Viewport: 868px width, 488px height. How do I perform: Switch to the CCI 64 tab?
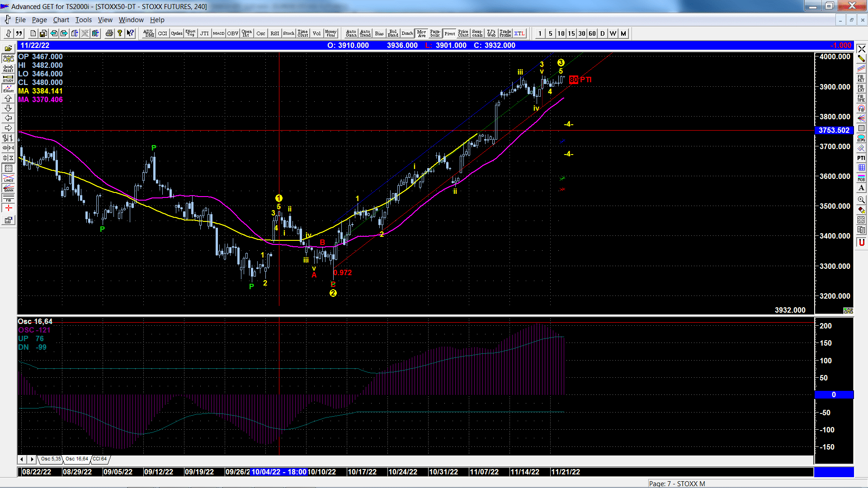tap(99, 459)
